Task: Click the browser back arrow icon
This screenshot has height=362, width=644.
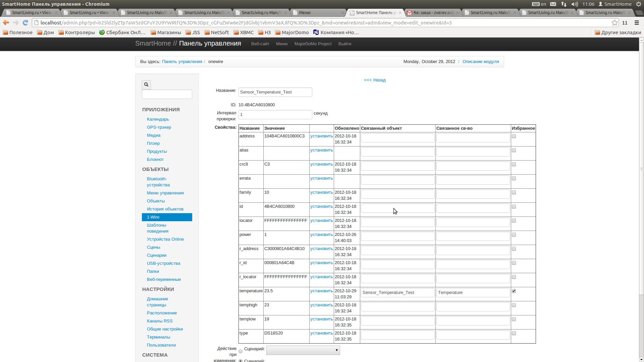Action: [6, 23]
